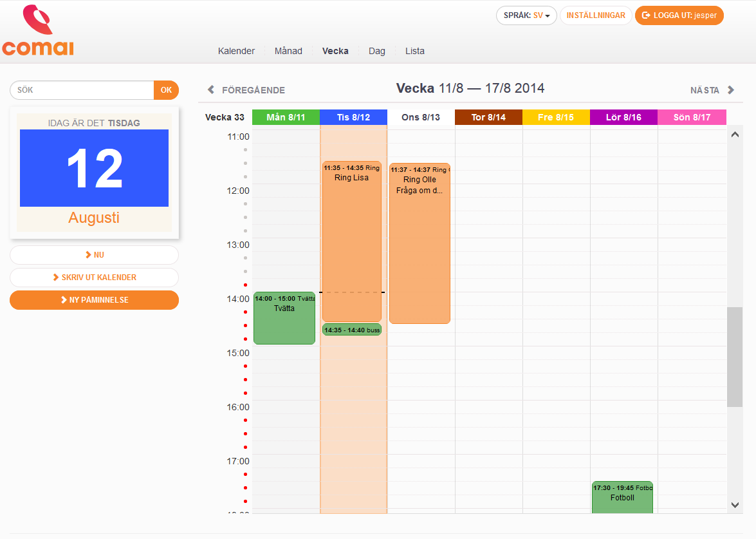Click the scroll down arrow in calendar

pos(735,506)
